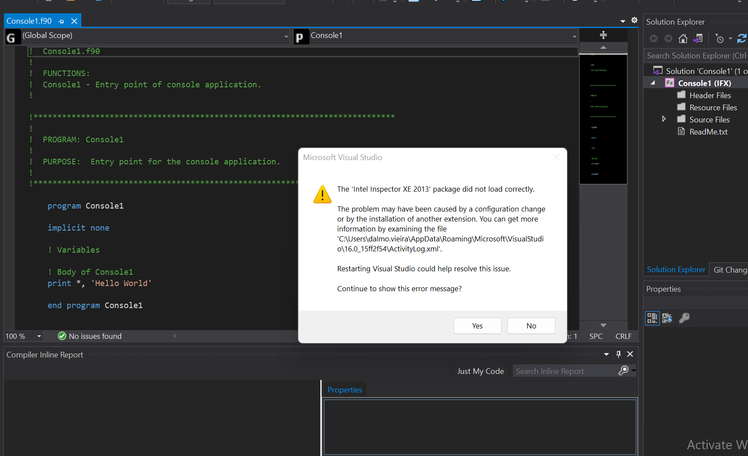The width and height of the screenshot is (748, 456).
Task: Click the Categorized icon in Properties panel
Action: [x=652, y=318]
